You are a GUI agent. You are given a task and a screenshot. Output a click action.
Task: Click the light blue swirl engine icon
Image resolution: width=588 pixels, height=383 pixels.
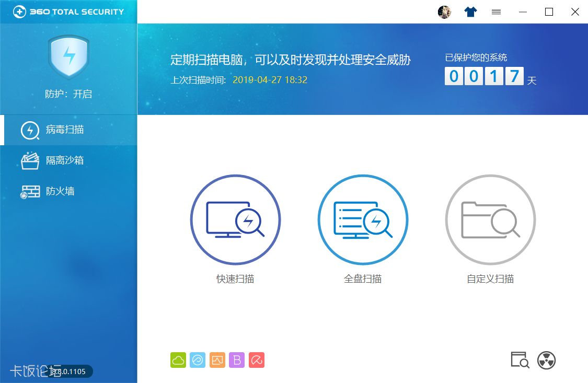point(198,360)
